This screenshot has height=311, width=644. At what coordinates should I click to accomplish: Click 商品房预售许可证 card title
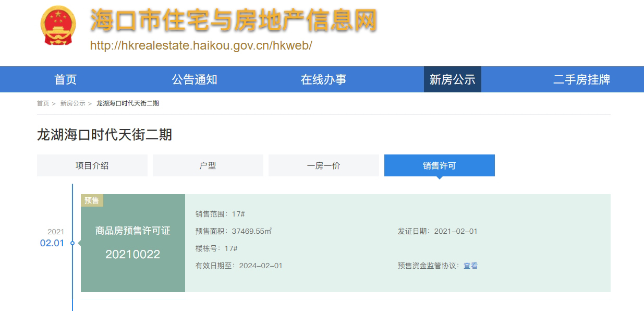(133, 231)
